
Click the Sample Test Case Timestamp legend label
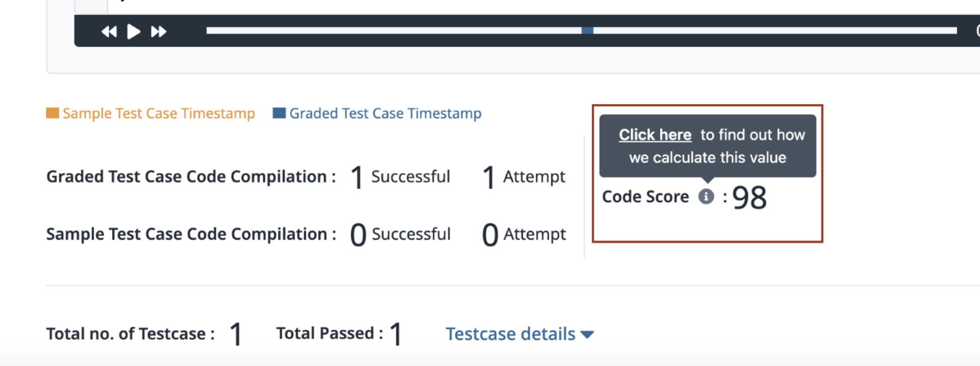pyautogui.click(x=159, y=114)
